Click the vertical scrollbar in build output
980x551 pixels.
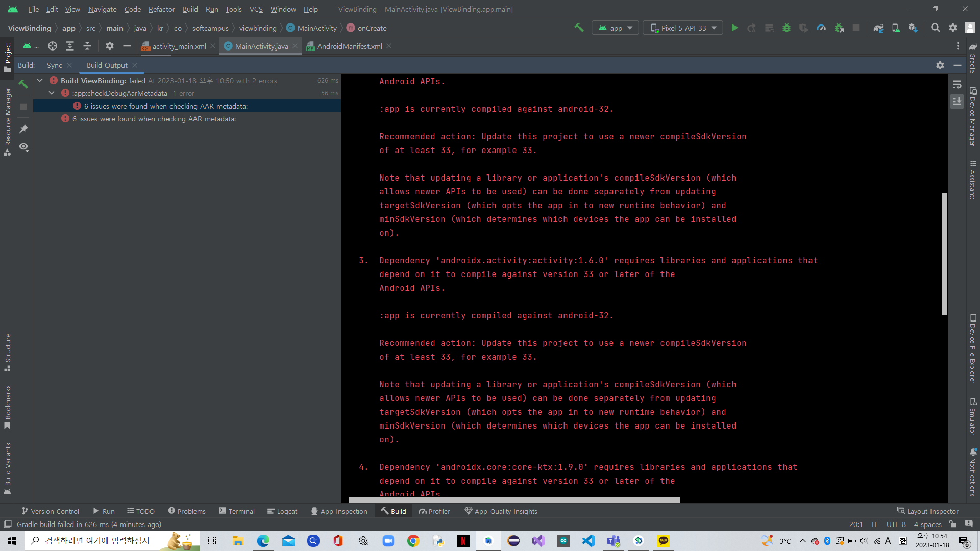pyautogui.click(x=944, y=254)
